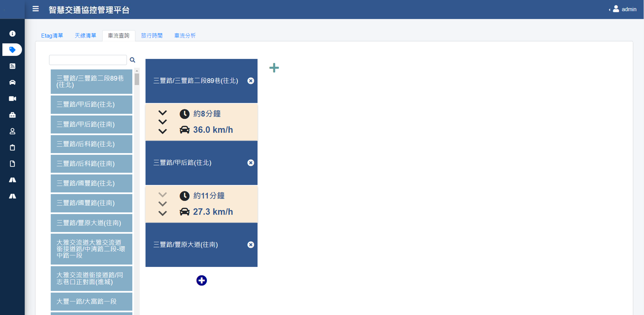This screenshot has width=644, height=315.
Task: Select 三豐路/后科路(往北) in the list
Action: click(91, 144)
